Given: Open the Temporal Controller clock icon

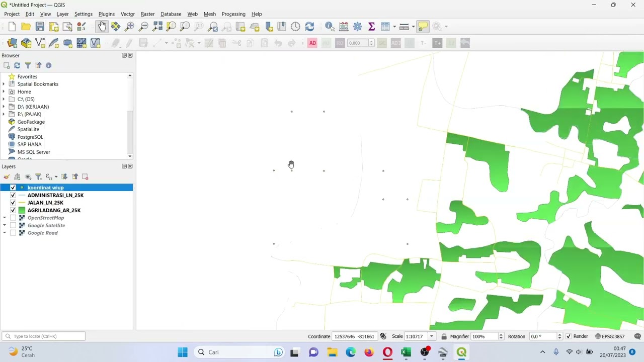Looking at the screenshot, I should coord(295,27).
